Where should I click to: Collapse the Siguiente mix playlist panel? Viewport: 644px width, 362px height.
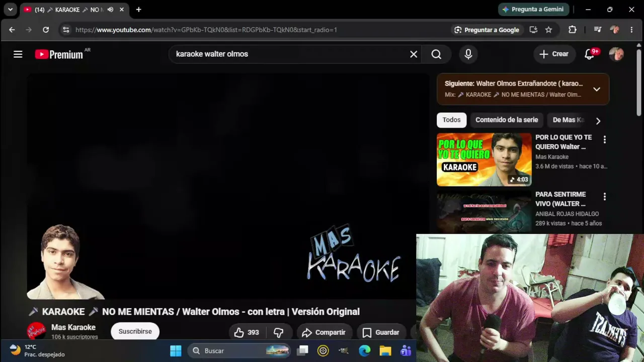pos(597,89)
